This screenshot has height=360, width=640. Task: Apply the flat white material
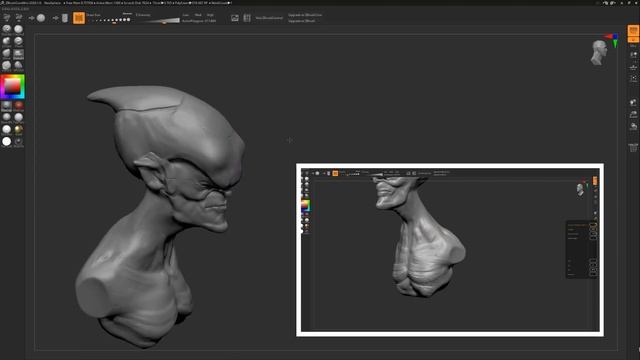[x=7, y=142]
